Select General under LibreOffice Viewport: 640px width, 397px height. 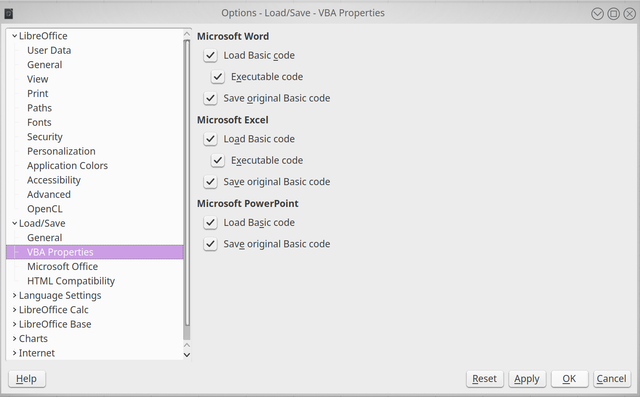[44, 65]
